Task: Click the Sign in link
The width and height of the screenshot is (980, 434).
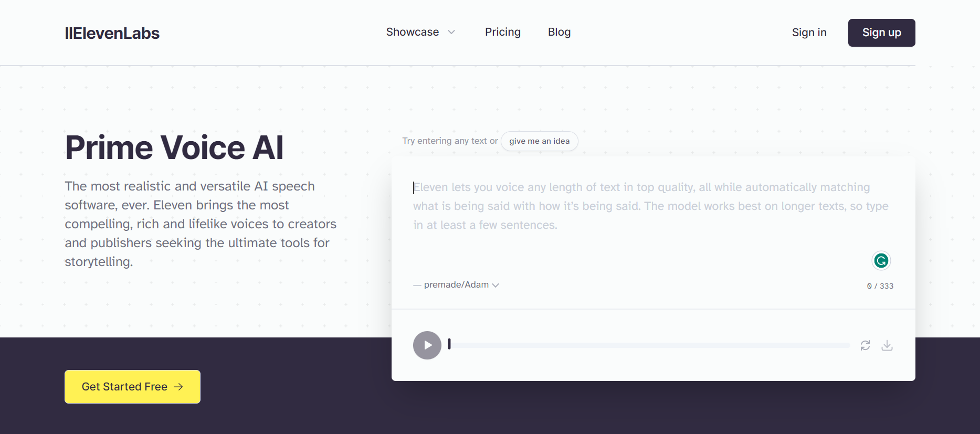Action: coord(809,33)
